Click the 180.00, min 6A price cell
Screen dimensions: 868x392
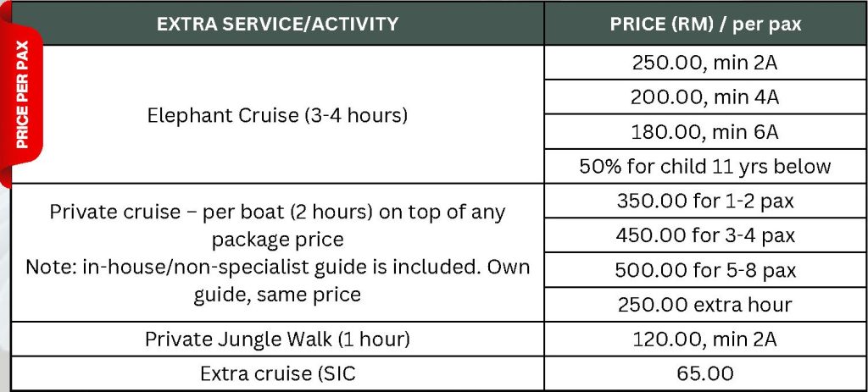coord(705,131)
